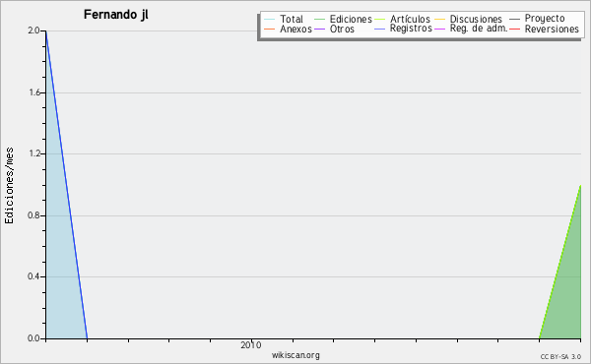Select the 'Reg. de adm.' legend entry
591x364 pixels.
(x=479, y=29)
